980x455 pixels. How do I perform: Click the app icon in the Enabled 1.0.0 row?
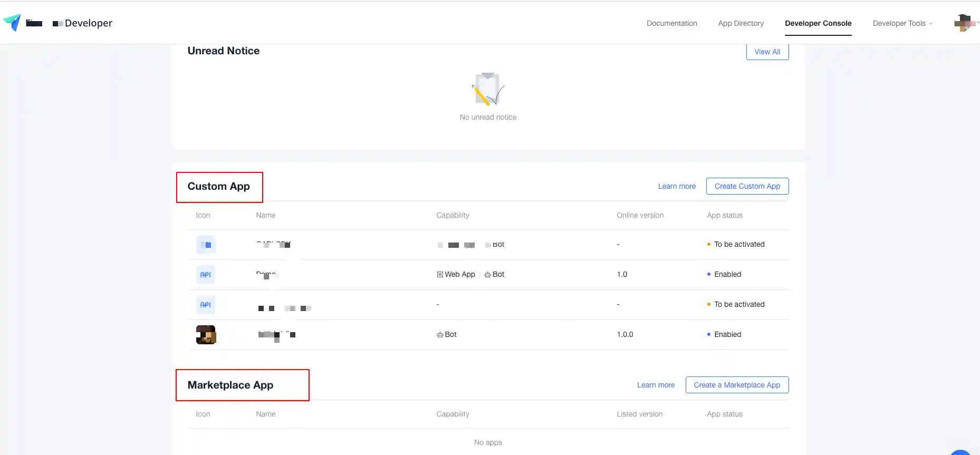click(x=206, y=335)
